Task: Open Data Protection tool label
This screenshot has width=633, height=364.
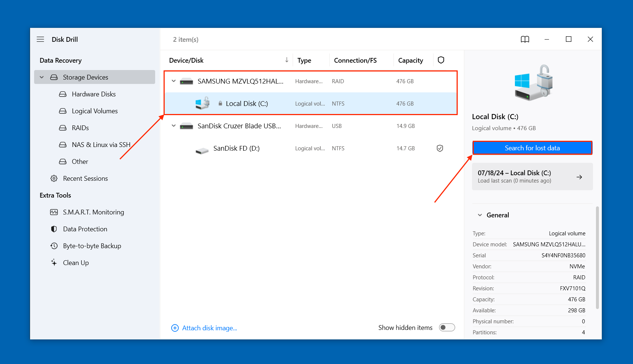Action: tap(85, 229)
